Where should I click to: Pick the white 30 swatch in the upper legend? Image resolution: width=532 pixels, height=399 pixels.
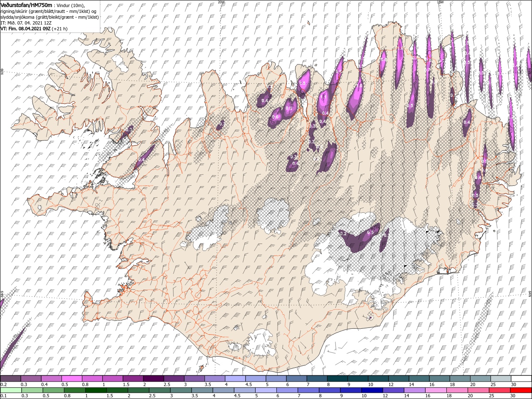click(521, 379)
